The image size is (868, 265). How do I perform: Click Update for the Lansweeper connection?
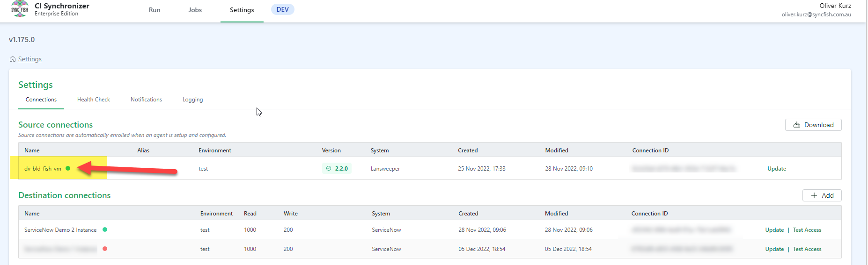tap(777, 169)
